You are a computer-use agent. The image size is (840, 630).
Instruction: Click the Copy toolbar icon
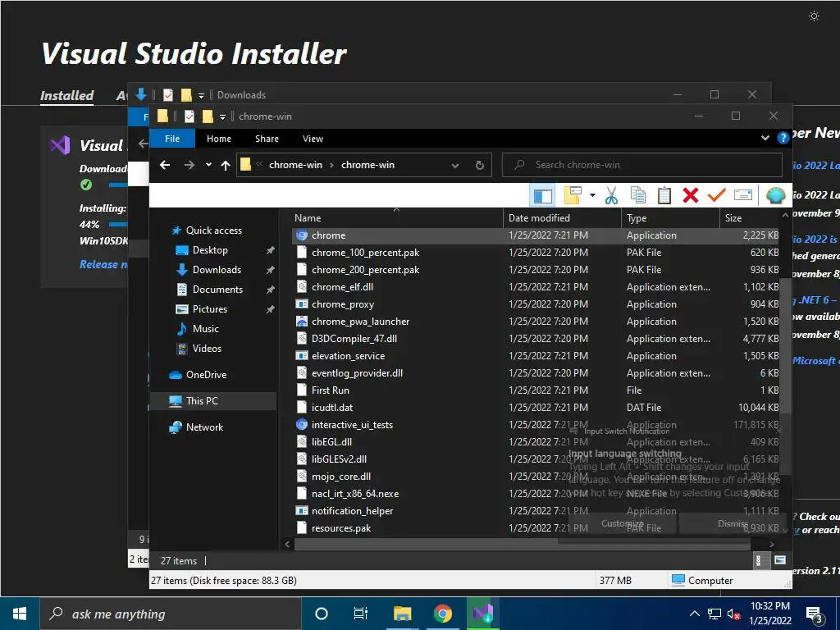coord(637,195)
